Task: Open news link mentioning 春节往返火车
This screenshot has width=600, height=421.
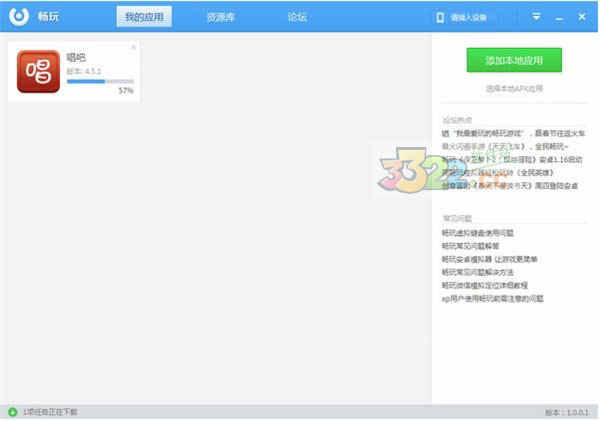Action: [513, 133]
